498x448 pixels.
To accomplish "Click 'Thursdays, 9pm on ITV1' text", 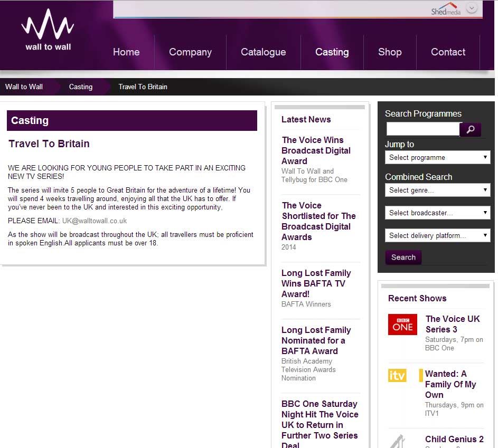I will (x=454, y=409).
